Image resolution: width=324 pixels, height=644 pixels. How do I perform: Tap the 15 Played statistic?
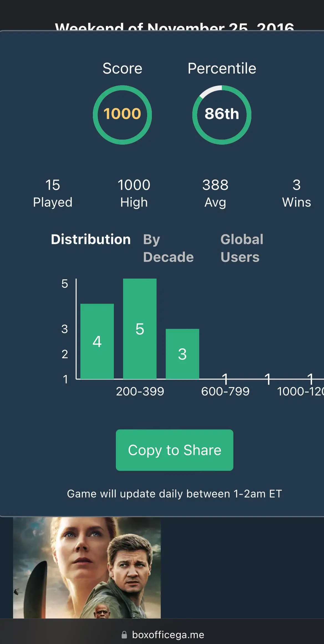coord(53,193)
